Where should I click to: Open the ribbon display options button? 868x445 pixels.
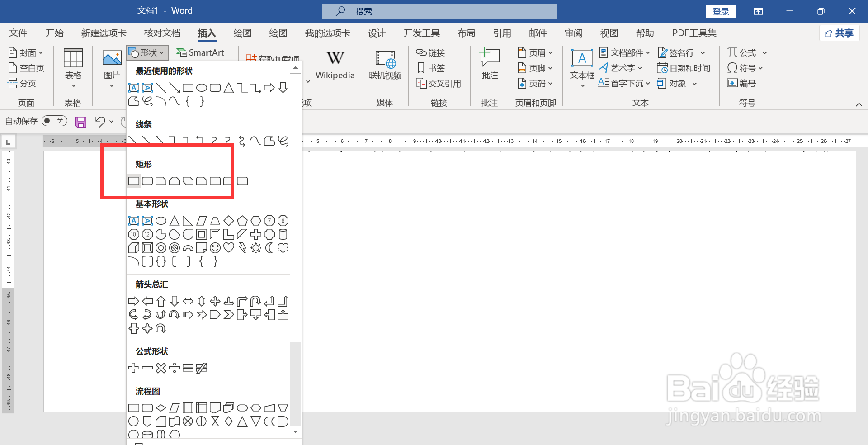(x=758, y=11)
